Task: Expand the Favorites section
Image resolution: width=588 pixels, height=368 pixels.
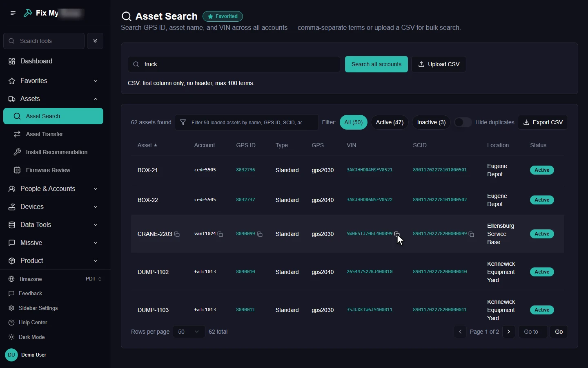Action: tap(53, 81)
